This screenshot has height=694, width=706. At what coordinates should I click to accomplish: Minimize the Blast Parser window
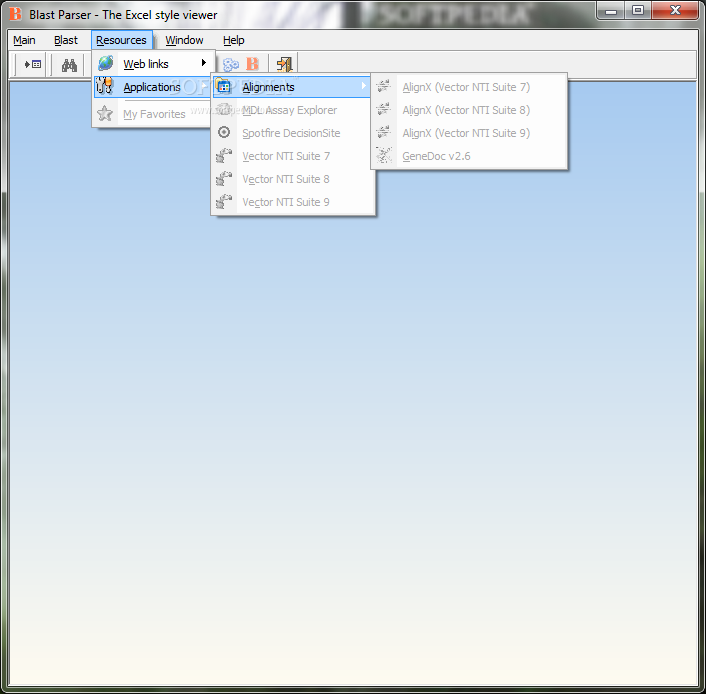pos(611,11)
